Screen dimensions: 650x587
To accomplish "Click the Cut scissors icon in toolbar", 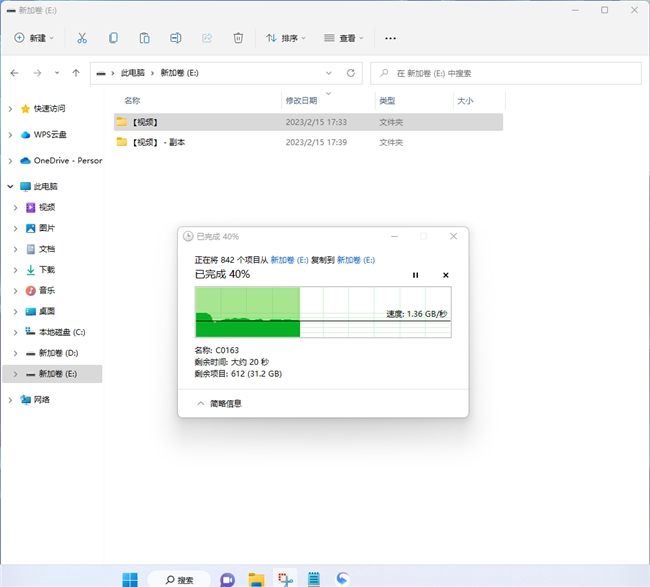I will pos(82,38).
